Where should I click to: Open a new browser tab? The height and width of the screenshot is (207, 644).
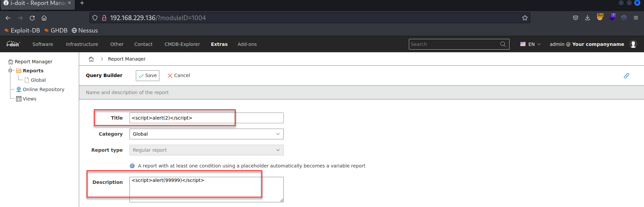pos(82,3)
